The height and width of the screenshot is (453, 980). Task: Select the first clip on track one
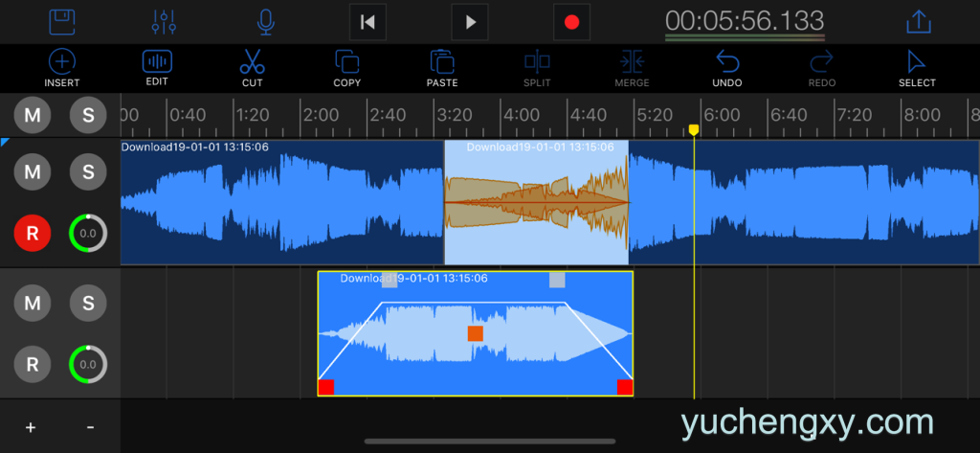(282, 202)
